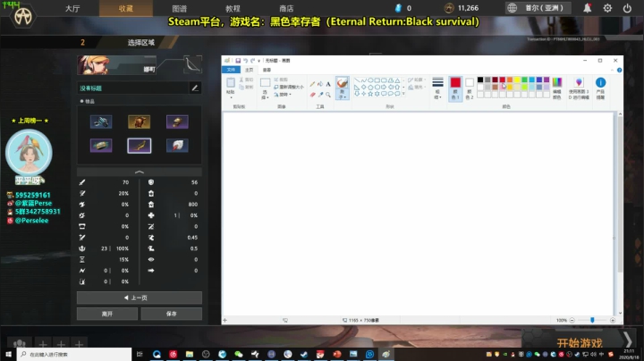
Task: Click the Leave button
Action: (107, 314)
